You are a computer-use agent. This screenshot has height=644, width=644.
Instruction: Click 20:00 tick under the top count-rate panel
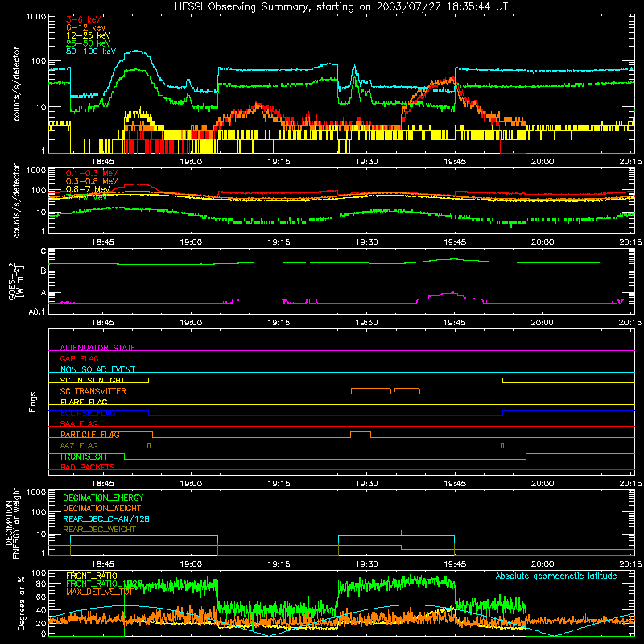[x=542, y=162]
